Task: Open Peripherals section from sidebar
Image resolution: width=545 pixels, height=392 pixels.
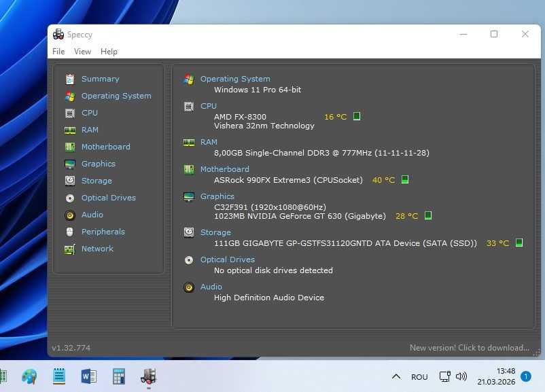Action: [103, 232]
